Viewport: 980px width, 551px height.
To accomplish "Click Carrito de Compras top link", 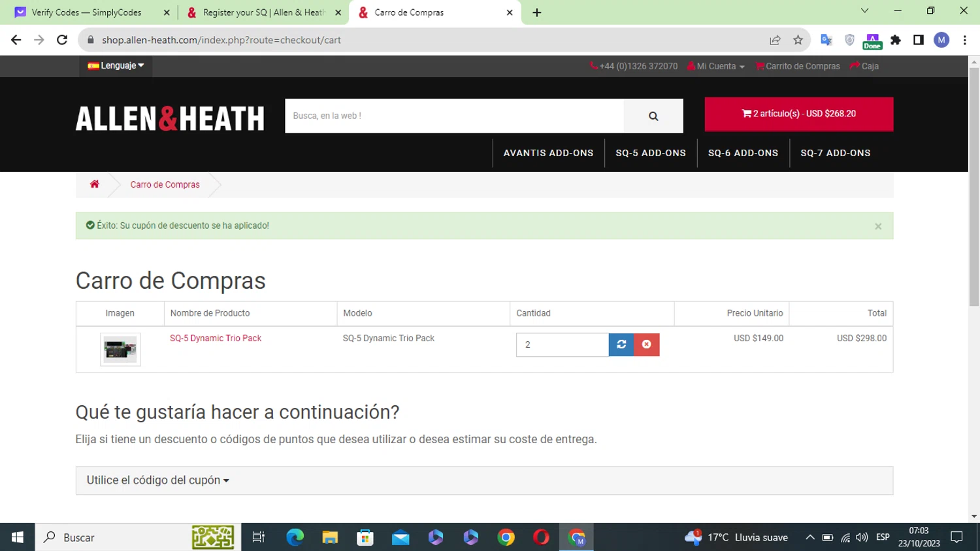I will (x=798, y=66).
